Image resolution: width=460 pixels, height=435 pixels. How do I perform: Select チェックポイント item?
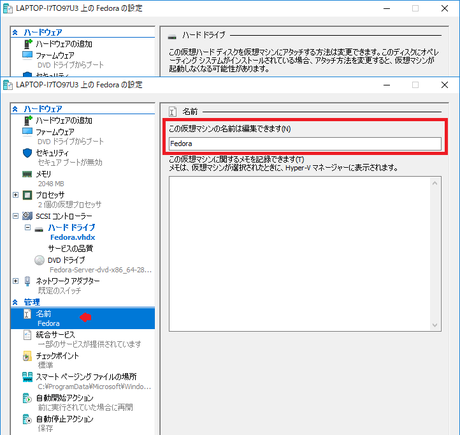[57, 356]
